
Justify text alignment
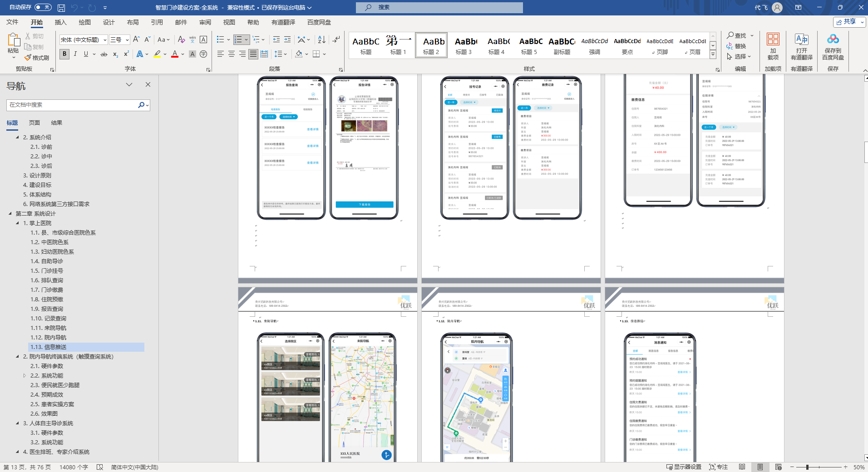(253, 54)
